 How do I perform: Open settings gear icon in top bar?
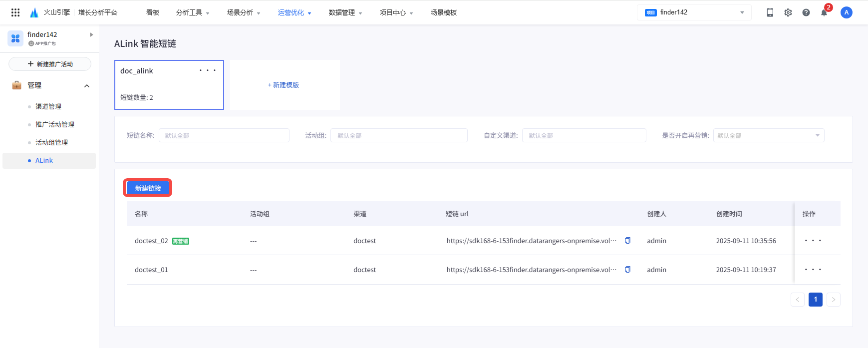tap(788, 12)
